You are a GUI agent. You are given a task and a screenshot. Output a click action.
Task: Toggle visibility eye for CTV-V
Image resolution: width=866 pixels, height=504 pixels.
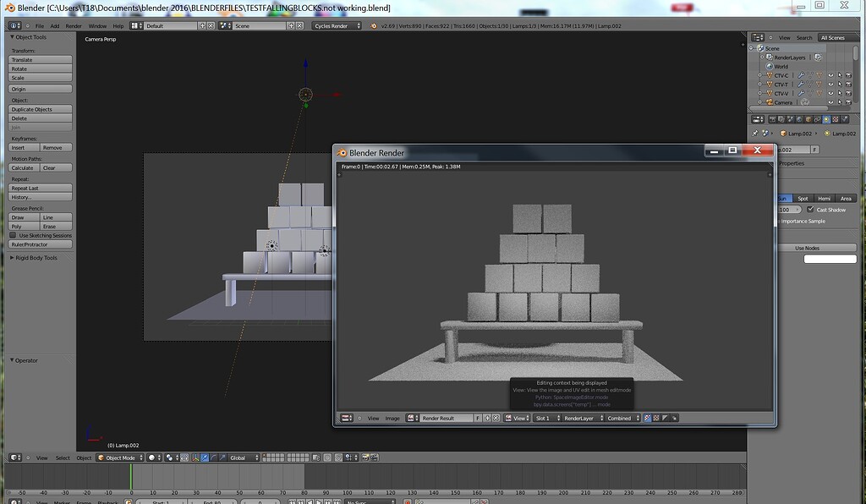(830, 93)
